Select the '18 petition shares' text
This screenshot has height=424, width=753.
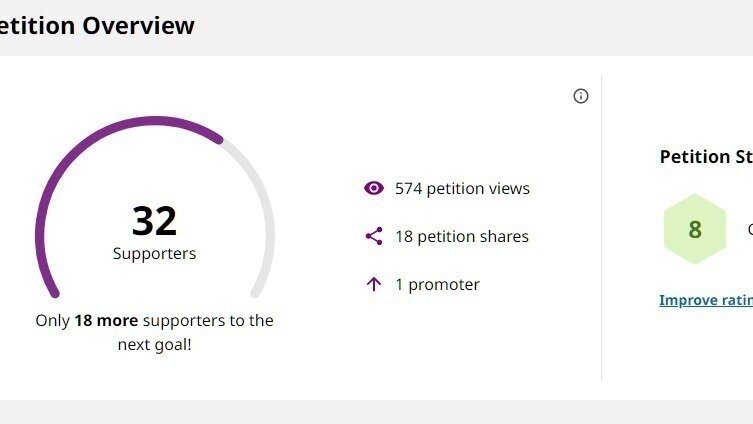tap(461, 237)
